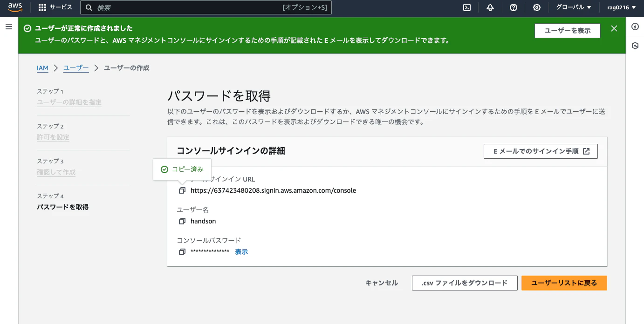Click the キャンセル button
This screenshot has width=644, height=324.
point(382,283)
